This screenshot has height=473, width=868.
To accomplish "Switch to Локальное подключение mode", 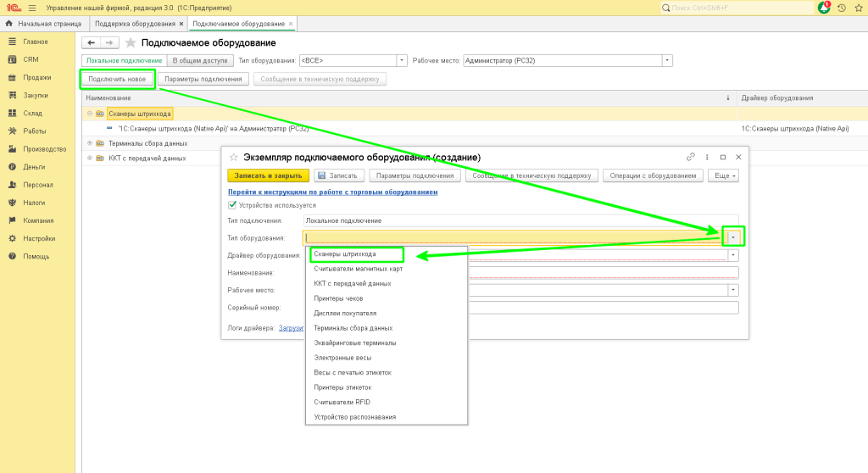I will [x=125, y=60].
